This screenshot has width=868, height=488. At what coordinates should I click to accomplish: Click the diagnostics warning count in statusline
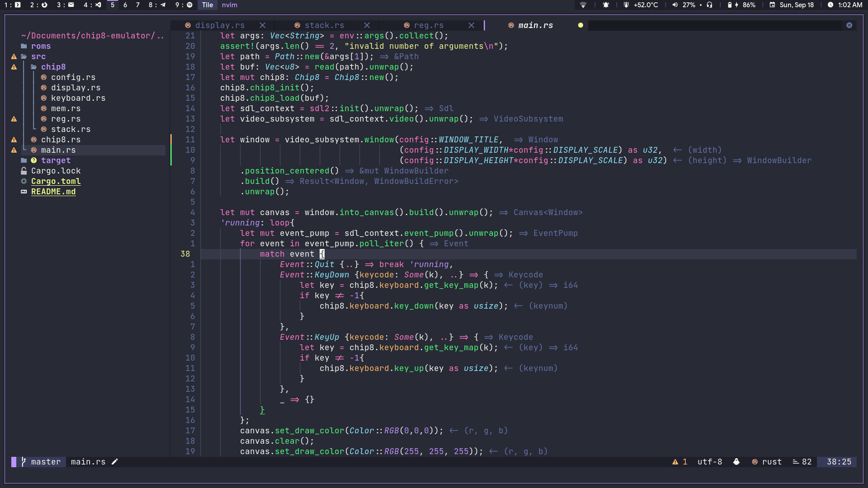679,462
